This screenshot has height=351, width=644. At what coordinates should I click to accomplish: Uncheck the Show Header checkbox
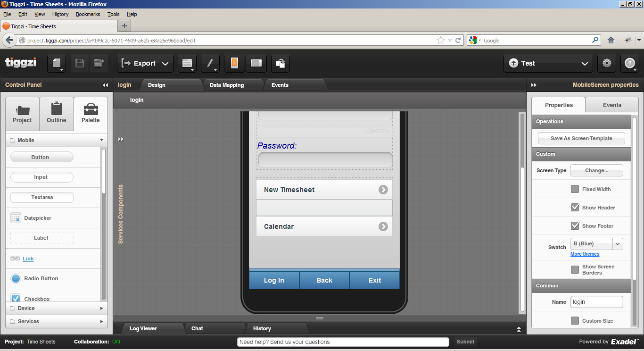point(575,208)
